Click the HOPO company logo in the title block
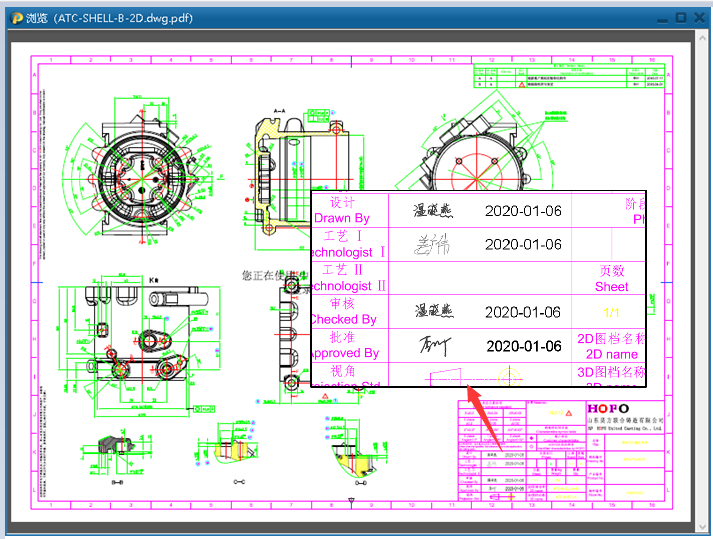The width and height of the screenshot is (713, 539). tap(607, 409)
